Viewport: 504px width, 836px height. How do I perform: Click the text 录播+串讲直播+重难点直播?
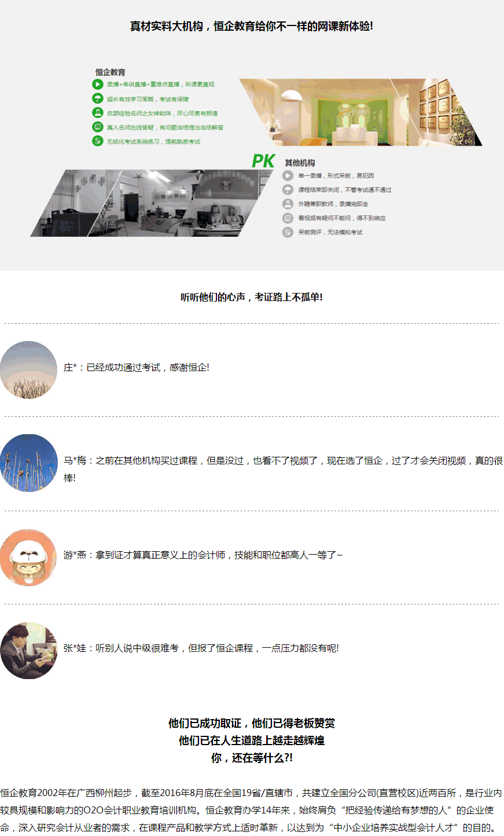(144, 85)
